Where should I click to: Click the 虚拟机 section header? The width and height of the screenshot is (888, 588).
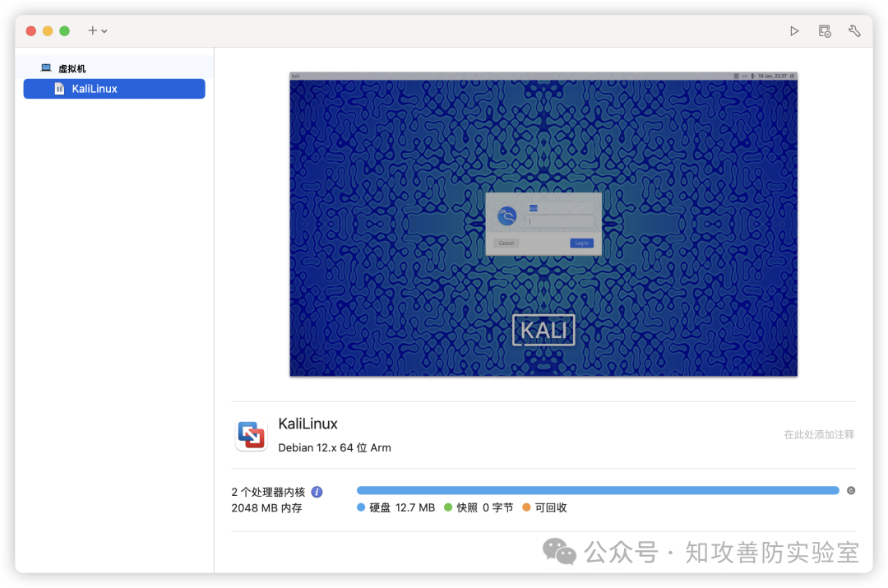(x=72, y=68)
